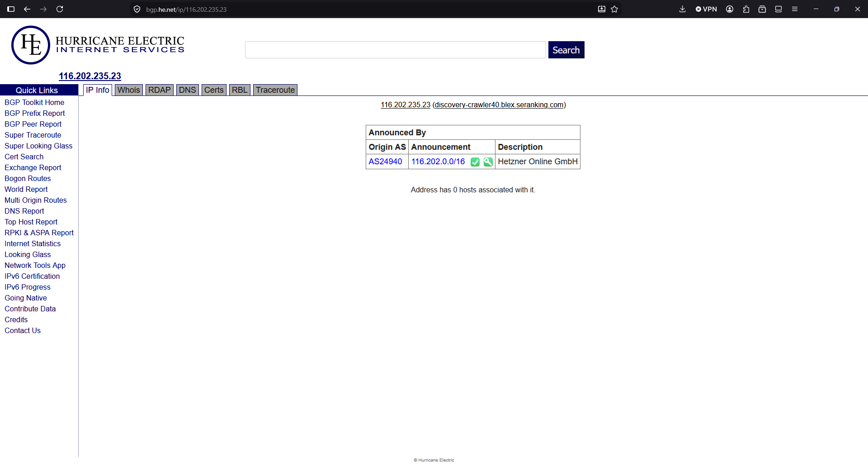Open Exchange Report
Viewport: 868px width, 467px height.
tap(33, 167)
